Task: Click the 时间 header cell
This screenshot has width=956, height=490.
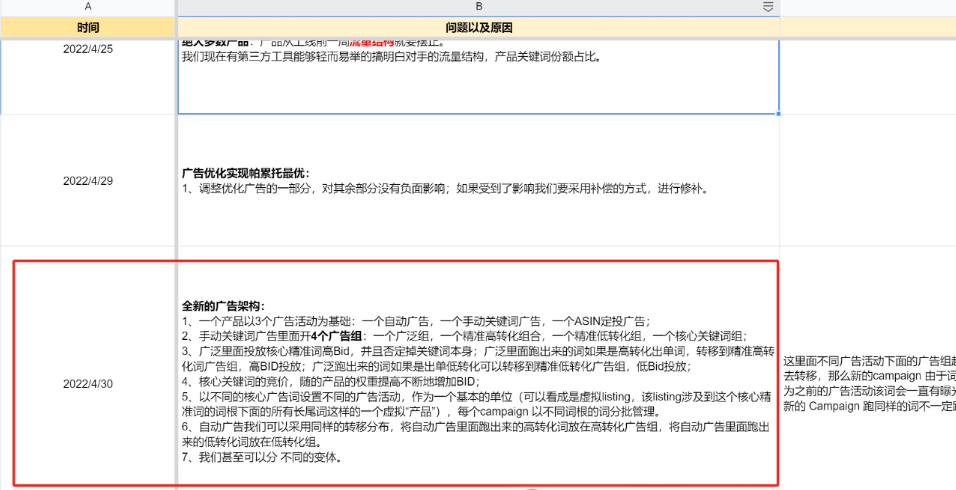Action: [x=88, y=27]
